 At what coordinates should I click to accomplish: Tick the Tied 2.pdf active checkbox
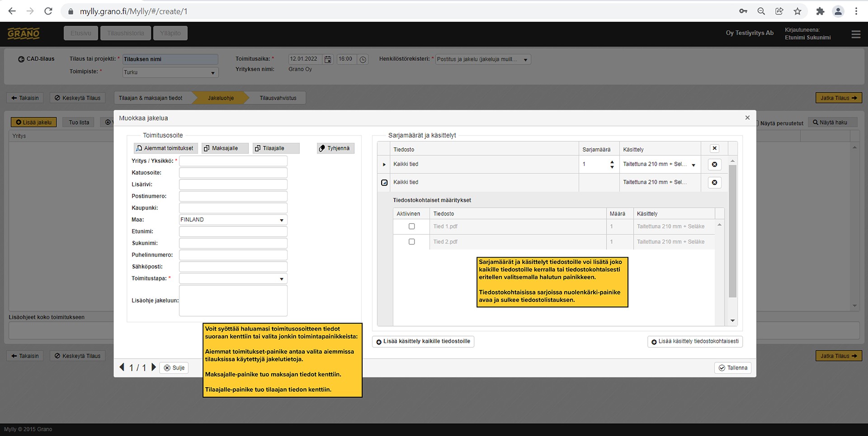[411, 242]
